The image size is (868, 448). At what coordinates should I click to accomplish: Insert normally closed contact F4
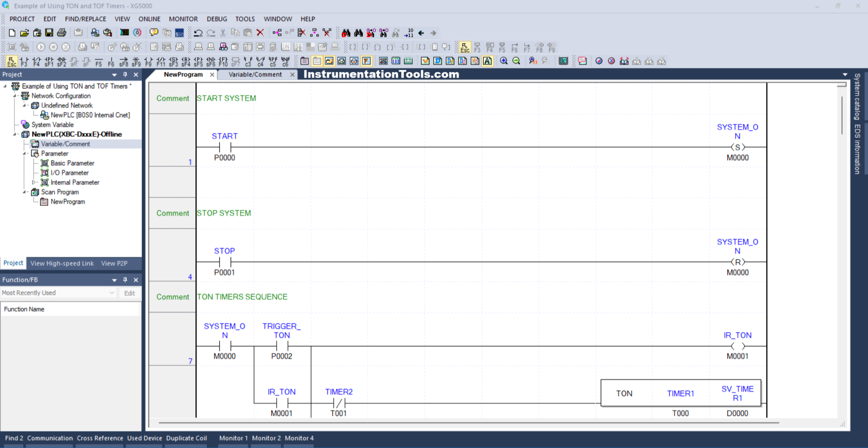[37, 61]
